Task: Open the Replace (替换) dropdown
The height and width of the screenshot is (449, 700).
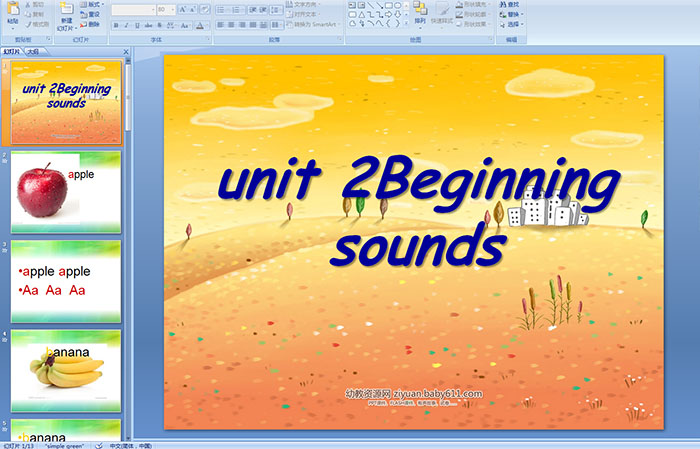Action: coord(512,14)
